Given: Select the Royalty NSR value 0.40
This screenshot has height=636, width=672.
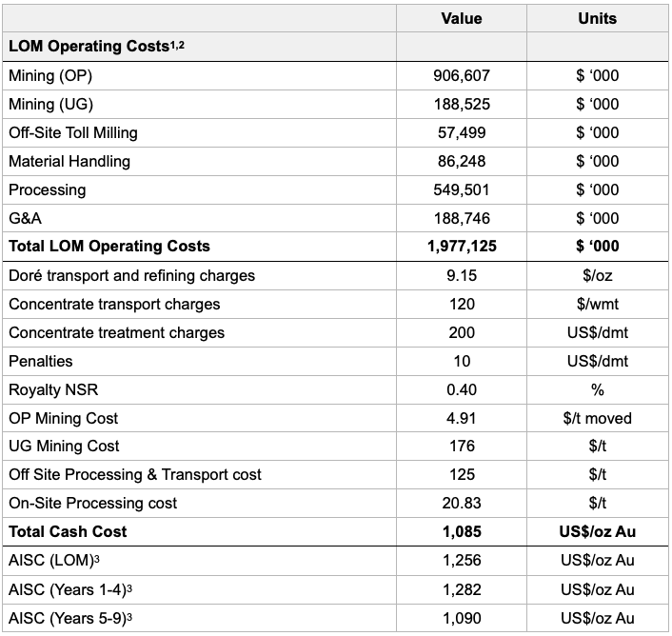Looking at the screenshot, I should click(462, 389).
